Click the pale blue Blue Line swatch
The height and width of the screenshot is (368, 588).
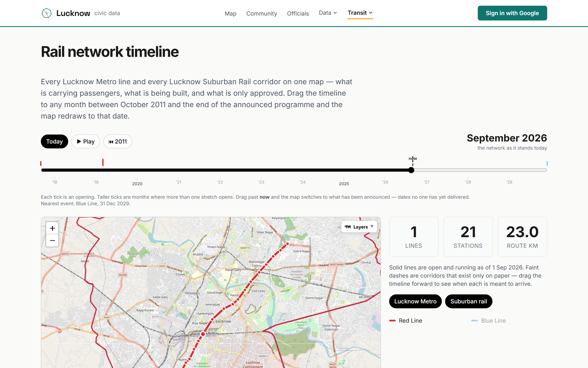(474, 320)
